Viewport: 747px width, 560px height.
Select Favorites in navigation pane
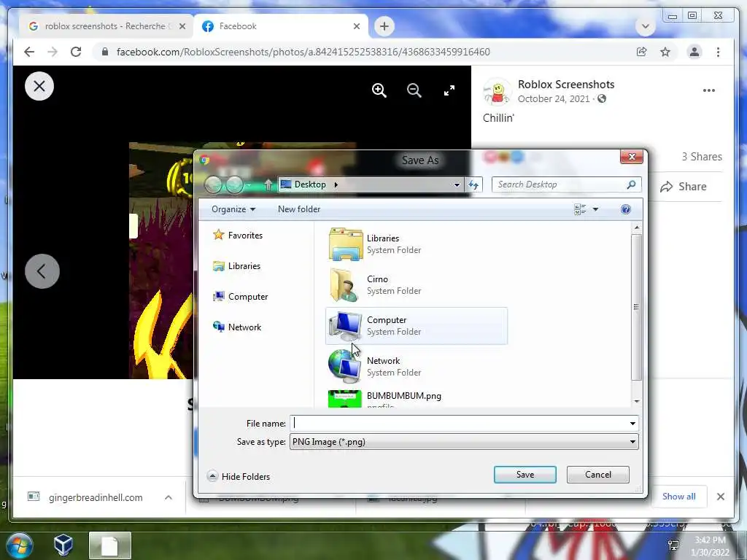[x=239, y=236]
